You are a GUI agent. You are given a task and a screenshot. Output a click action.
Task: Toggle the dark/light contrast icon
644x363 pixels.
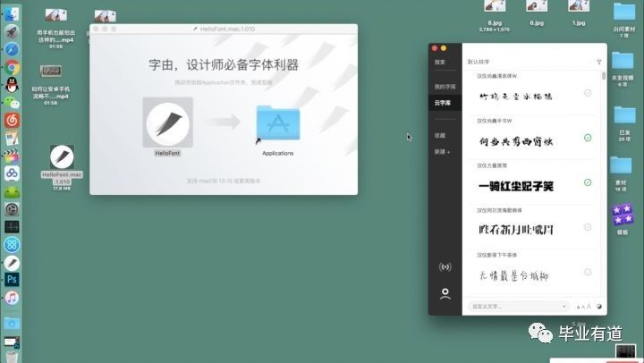(599, 307)
